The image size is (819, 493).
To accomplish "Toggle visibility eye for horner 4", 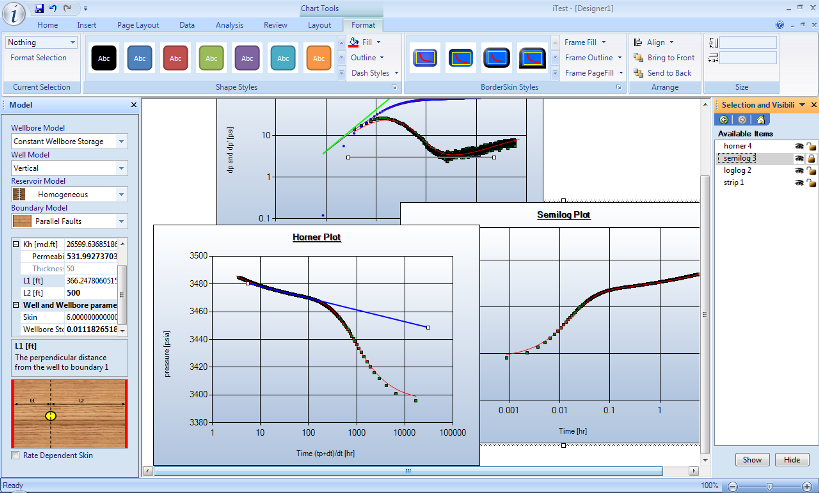I will (x=799, y=146).
